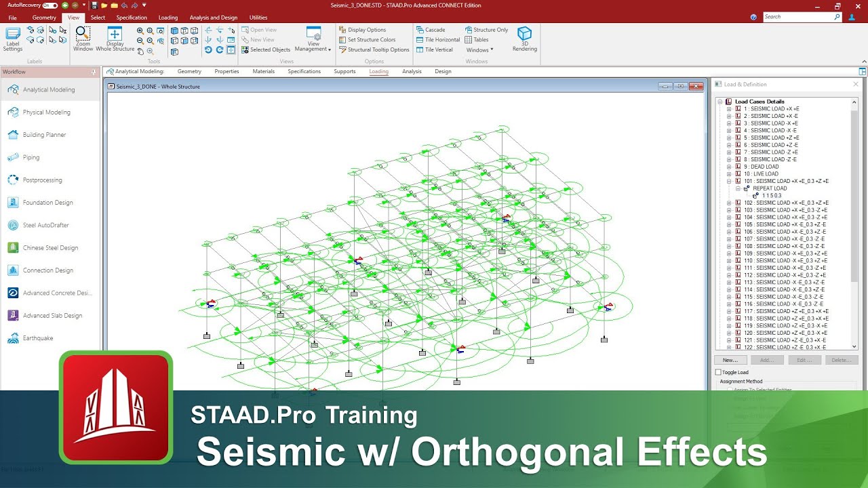This screenshot has height=488, width=868.
Task: Select Physical Modeling workflow
Action: coord(51,113)
